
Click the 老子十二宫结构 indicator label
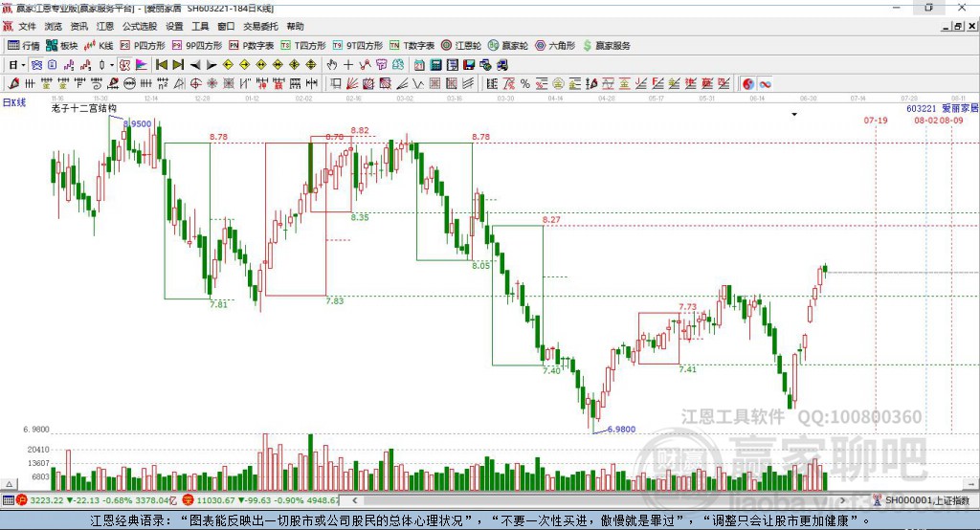point(84,108)
